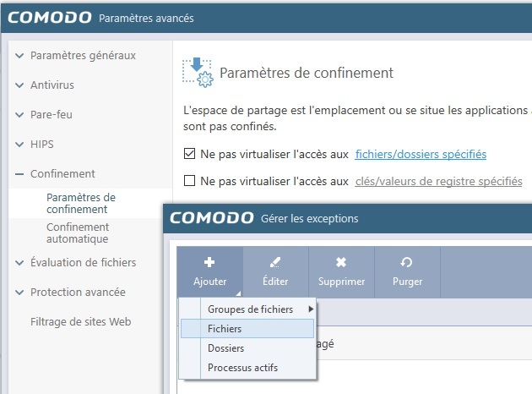Enable the clés/valeurs de registre checkbox
Image resolution: width=532 pixels, height=394 pixels.
[189, 181]
